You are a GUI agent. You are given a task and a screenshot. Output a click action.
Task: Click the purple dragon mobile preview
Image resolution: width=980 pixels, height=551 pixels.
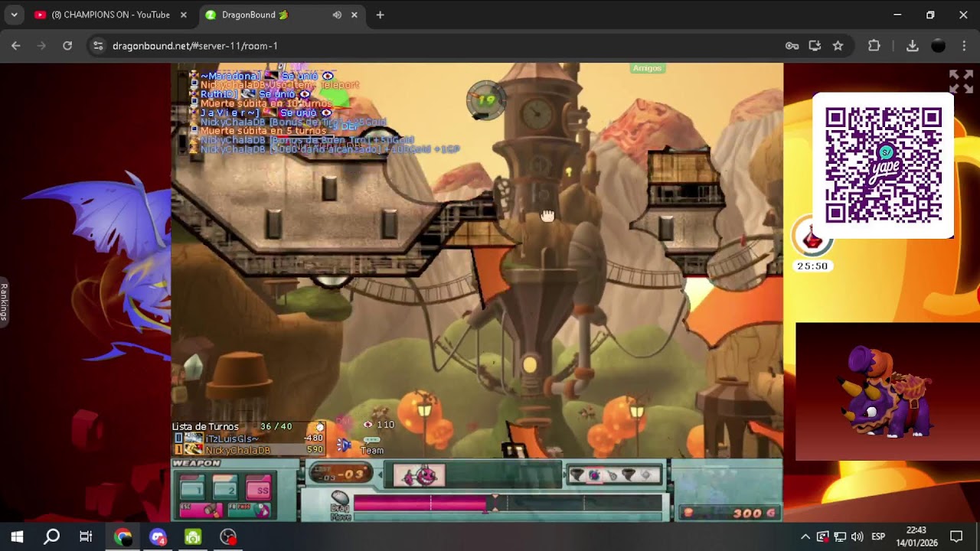[887, 391]
